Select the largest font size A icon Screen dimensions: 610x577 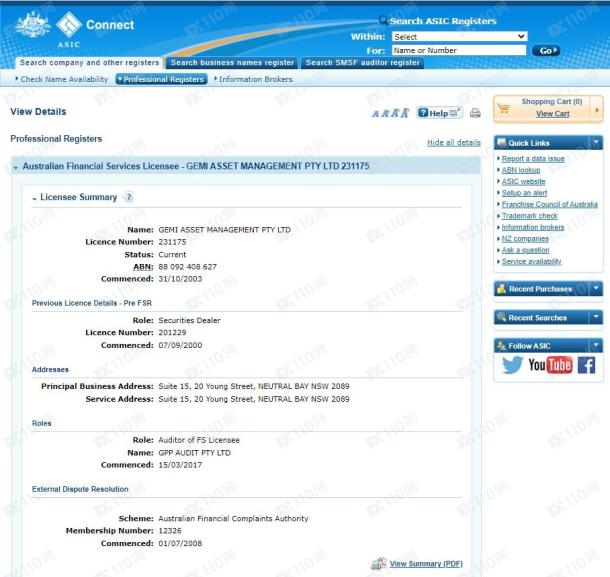pos(405,113)
